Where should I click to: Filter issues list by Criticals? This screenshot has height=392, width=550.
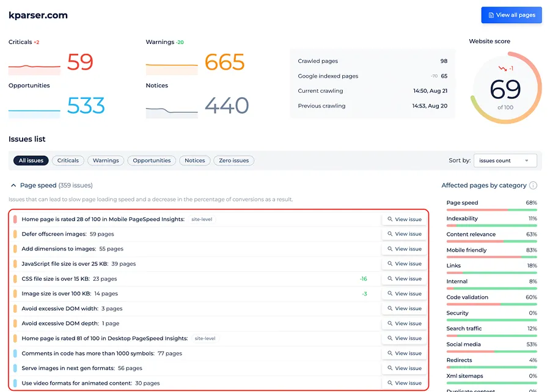pyautogui.click(x=68, y=161)
